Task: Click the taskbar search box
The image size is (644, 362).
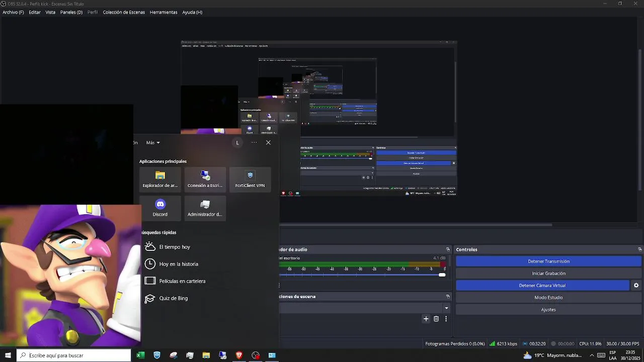Action: pyautogui.click(x=74, y=355)
